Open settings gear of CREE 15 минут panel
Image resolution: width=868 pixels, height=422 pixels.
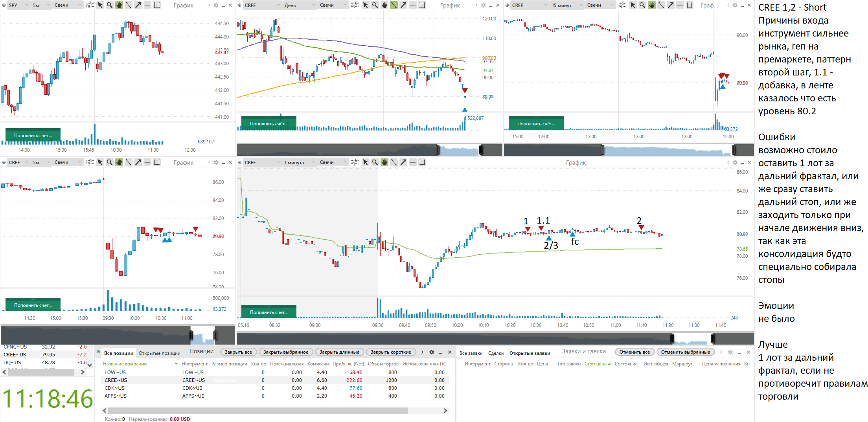(735, 5)
